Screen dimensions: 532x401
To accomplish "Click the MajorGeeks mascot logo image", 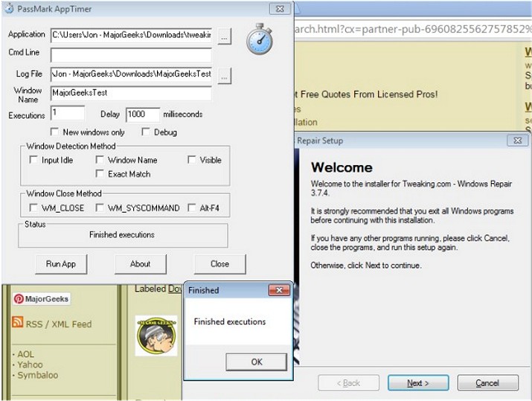I will [x=156, y=336].
